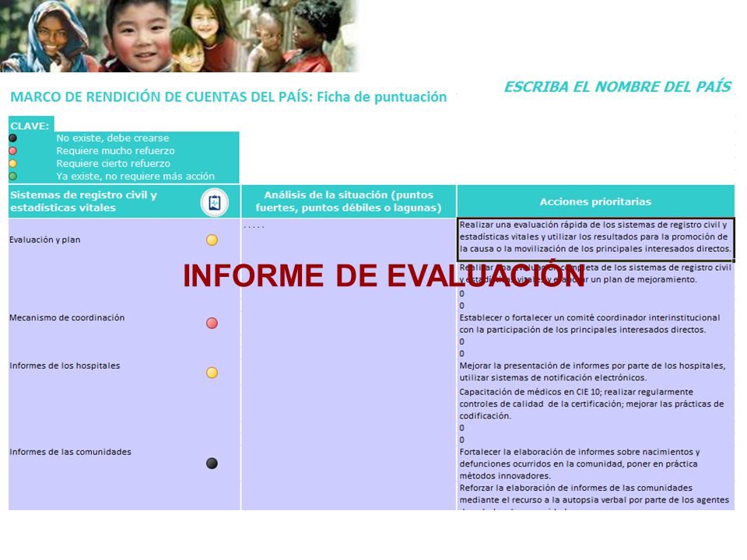Click the red status dot for Mecanismo de coordinación

pos(212,324)
